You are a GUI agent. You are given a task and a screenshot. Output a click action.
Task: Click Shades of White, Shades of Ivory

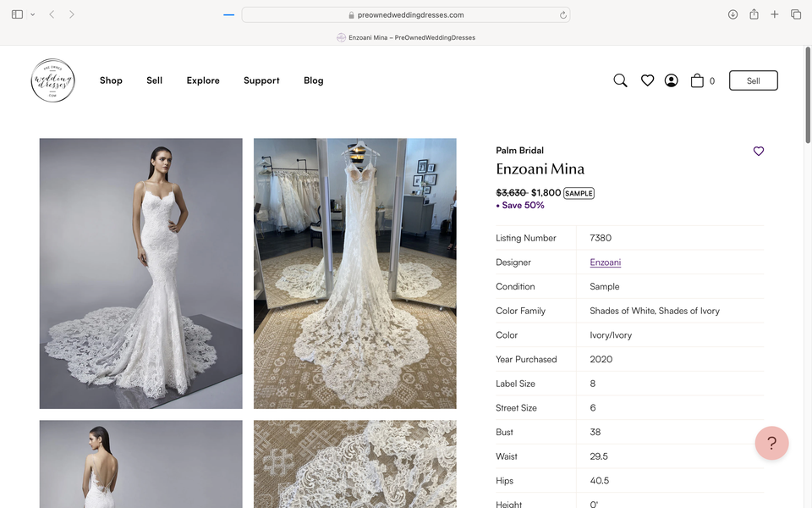pyautogui.click(x=655, y=311)
